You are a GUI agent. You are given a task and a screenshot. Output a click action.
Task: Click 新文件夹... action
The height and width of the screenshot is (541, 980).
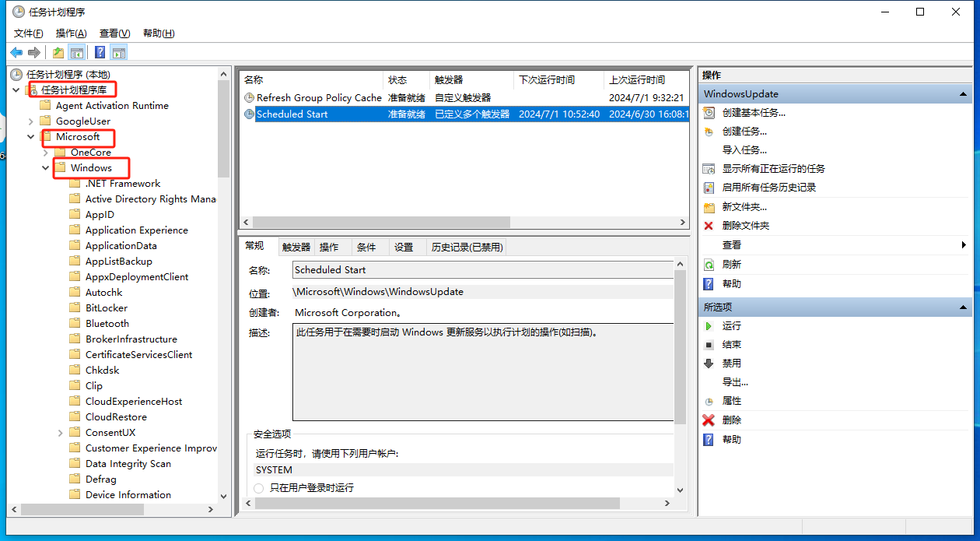pos(744,206)
